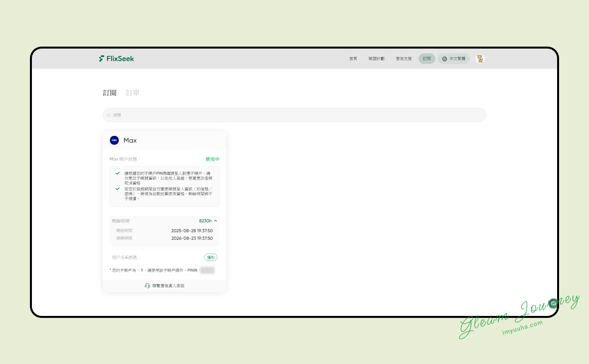Open the user avatar profile menu

click(x=480, y=59)
